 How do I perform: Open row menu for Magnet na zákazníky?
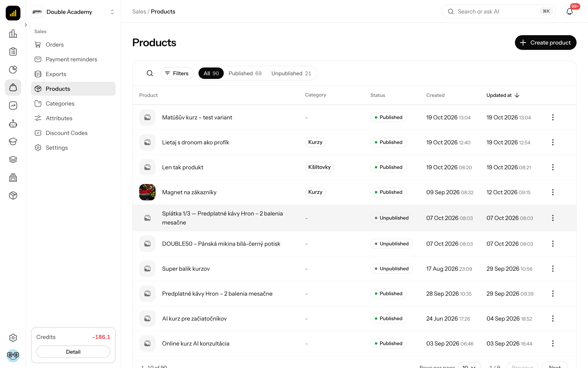tap(553, 192)
